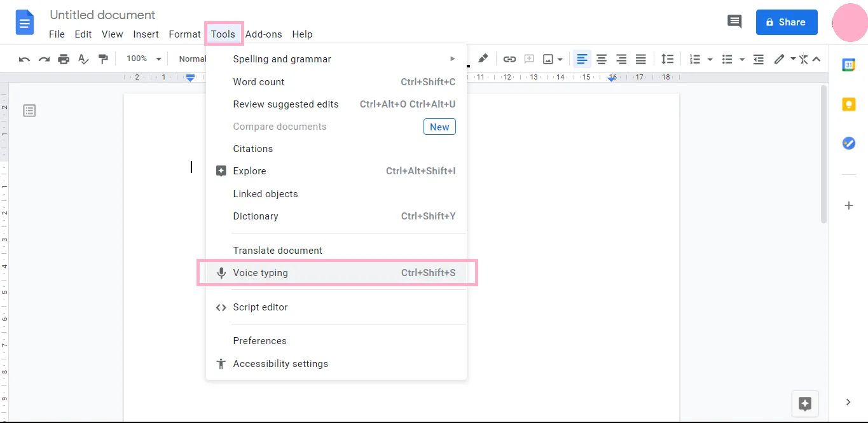
Task: Toggle justify alignment
Action: point(641,59)
